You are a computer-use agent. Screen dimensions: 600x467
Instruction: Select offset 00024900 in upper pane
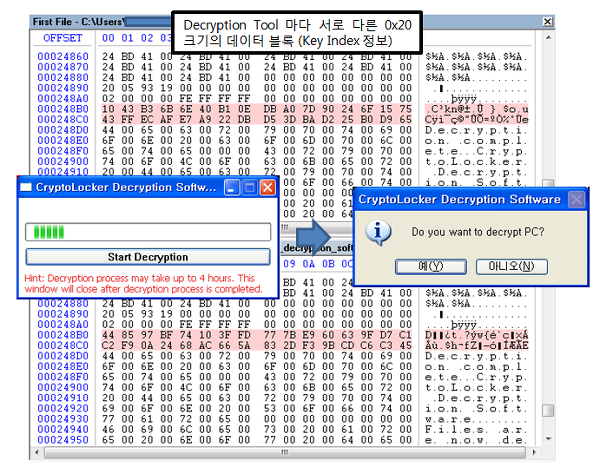(x=63, y=162)
